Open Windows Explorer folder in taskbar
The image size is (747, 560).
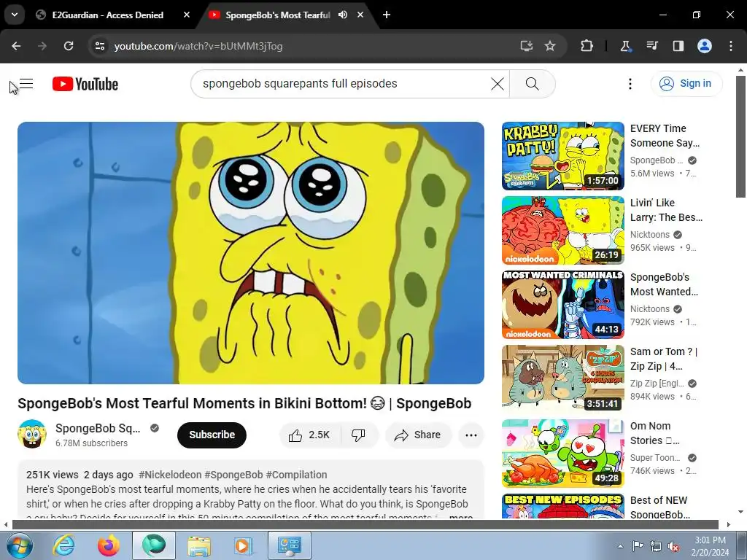198,545
